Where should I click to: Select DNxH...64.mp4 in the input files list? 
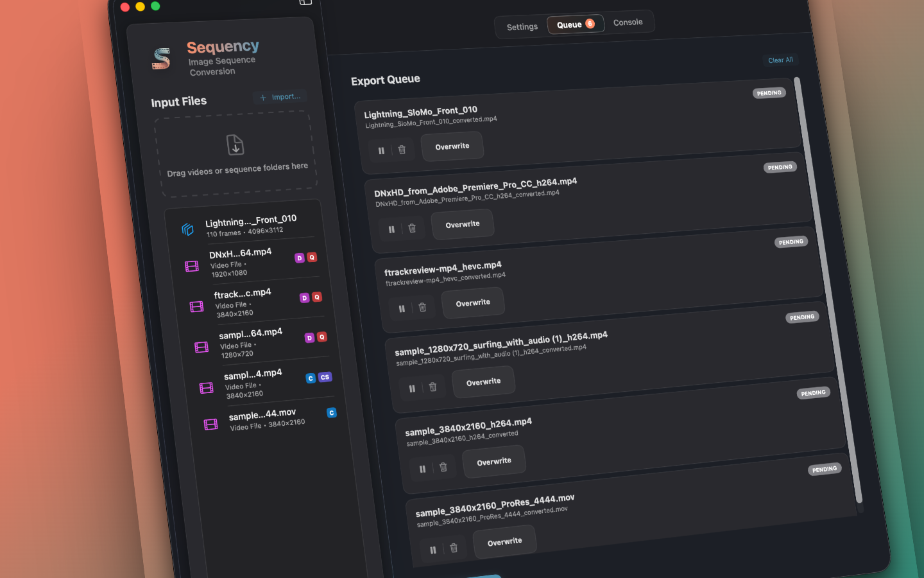coord(253,262)
